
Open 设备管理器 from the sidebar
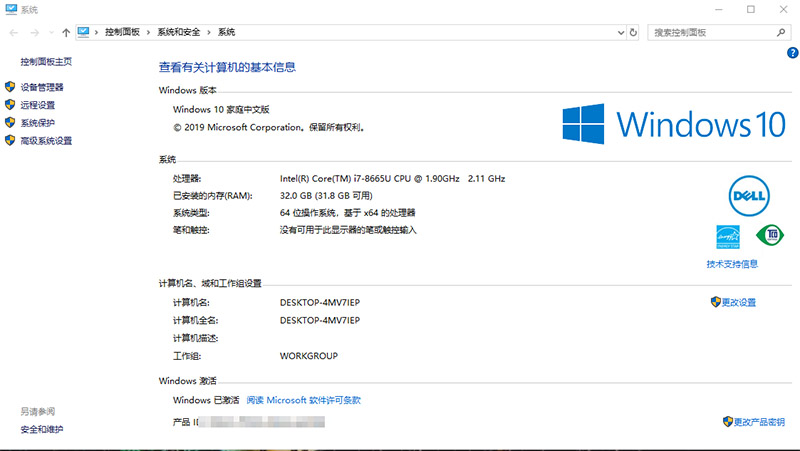42,87
